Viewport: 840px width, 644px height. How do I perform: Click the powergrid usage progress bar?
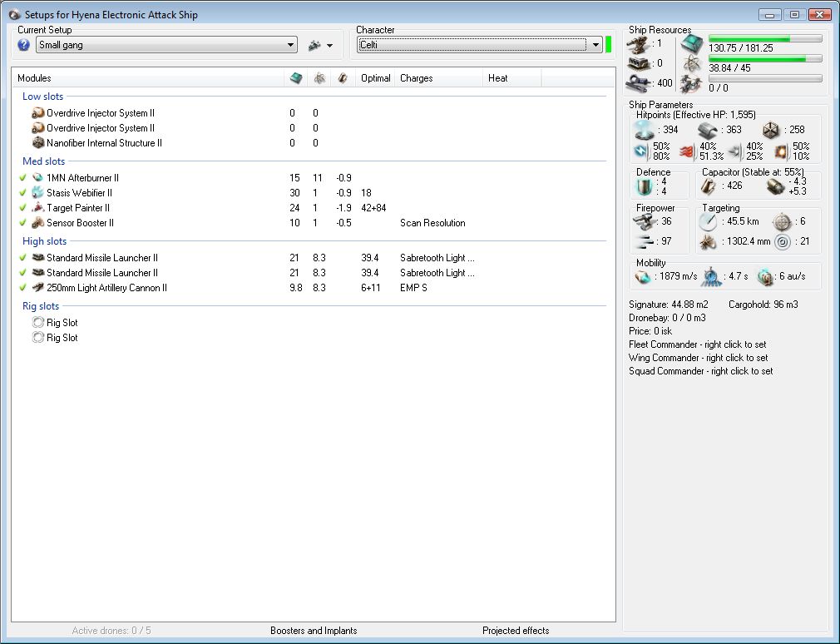point(765,59)
